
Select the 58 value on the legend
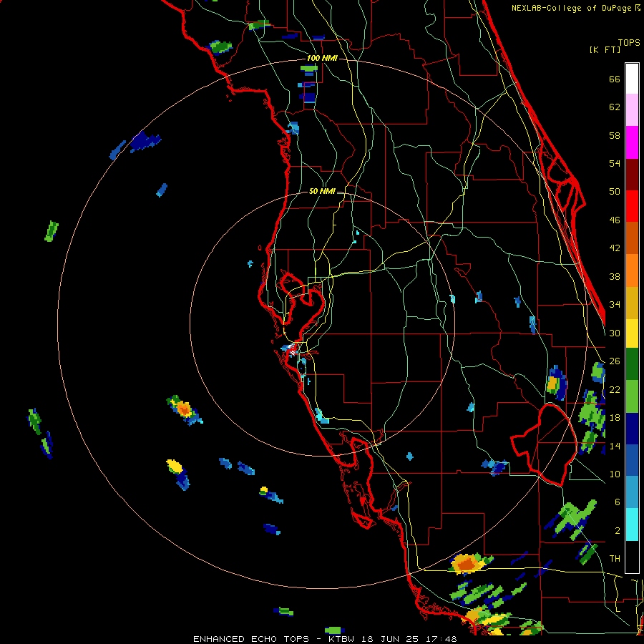(x=615, y=135)
